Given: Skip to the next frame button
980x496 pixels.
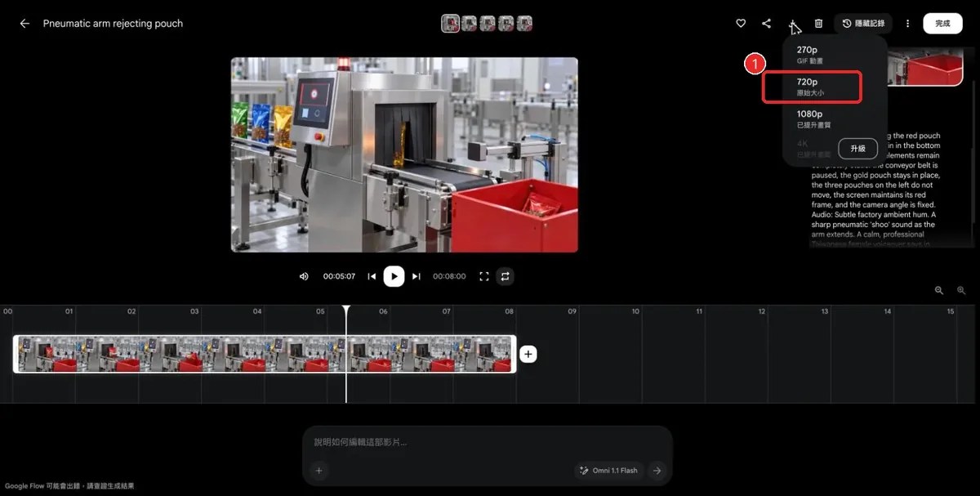Looking at the screenshot, I should [416, 276].
